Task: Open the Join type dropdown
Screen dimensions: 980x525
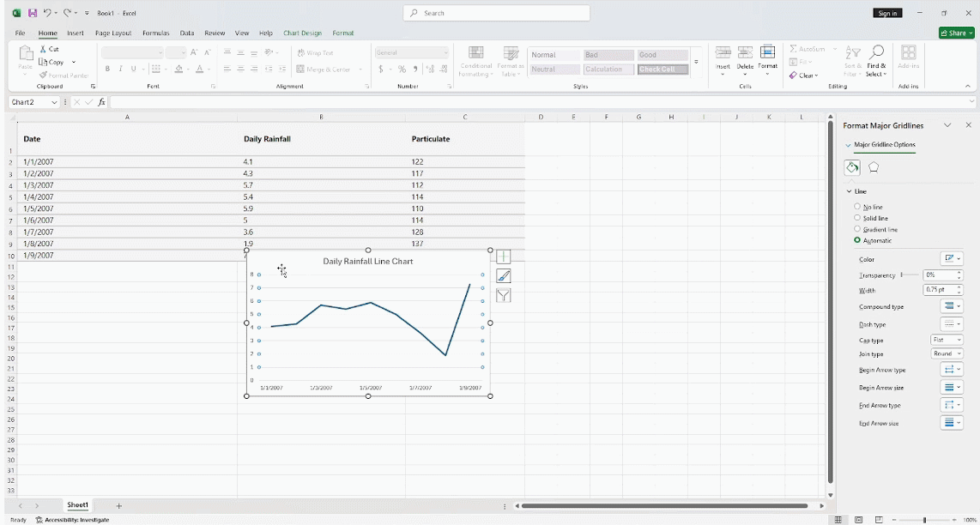Action: (946, 353)
